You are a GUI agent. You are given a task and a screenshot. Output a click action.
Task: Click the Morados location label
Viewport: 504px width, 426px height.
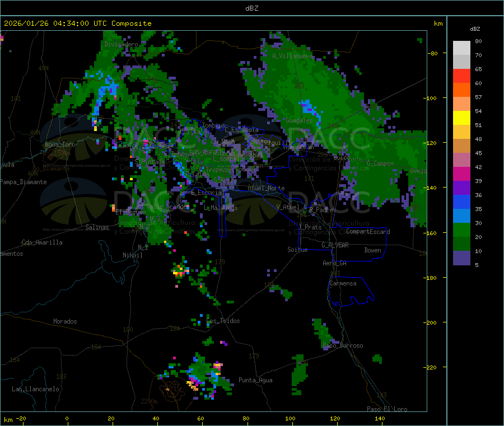65,321
